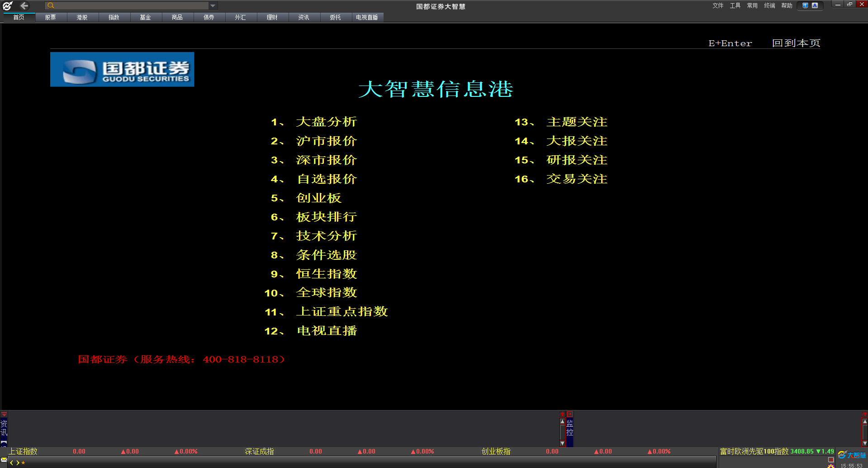Click the monitor panel scroll down arrow
868x468 pixels.
[x=865, y=444]
